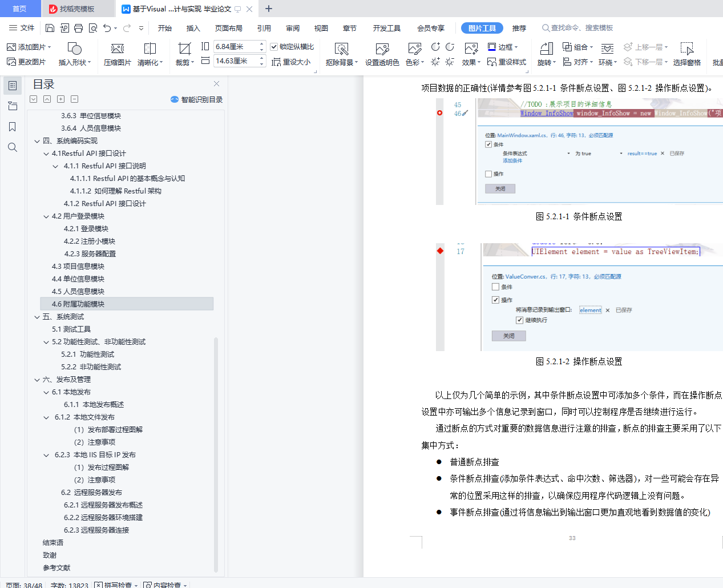The image size is (723, 588).
Task: Jump to 参考文献 in outline
Action: click(56, 568)
